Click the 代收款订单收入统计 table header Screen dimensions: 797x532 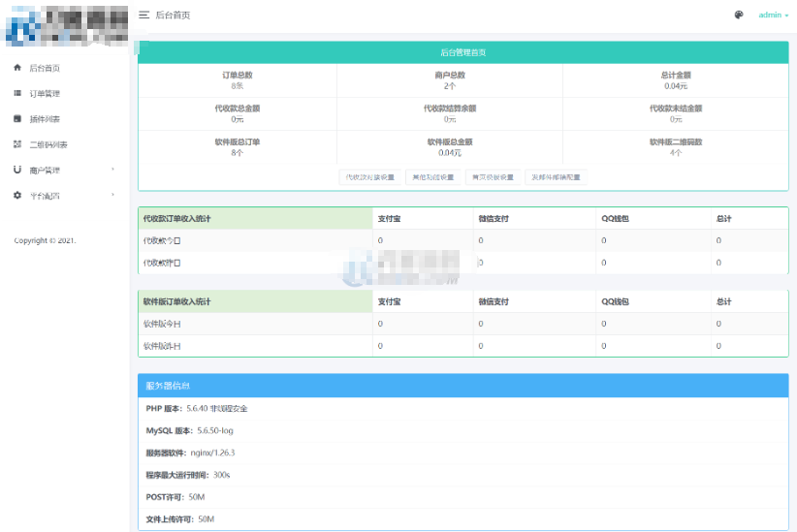tap(176, 219)
